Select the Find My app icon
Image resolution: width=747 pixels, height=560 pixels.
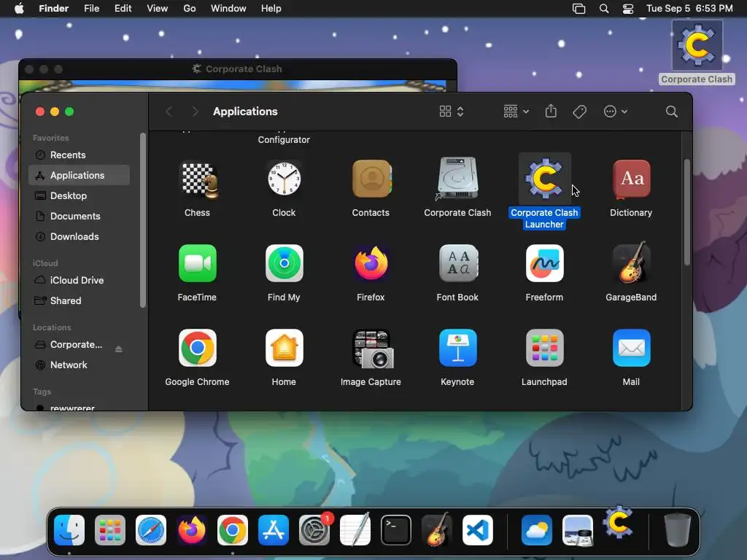click(x=284, y=263)
